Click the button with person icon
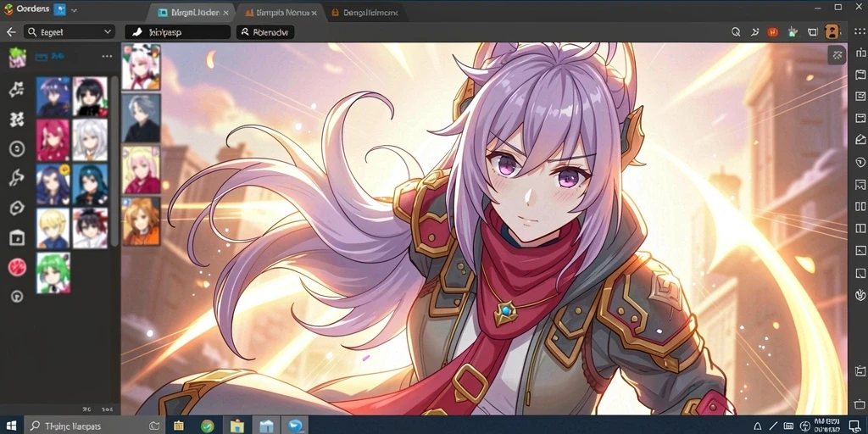 point(265,32)
